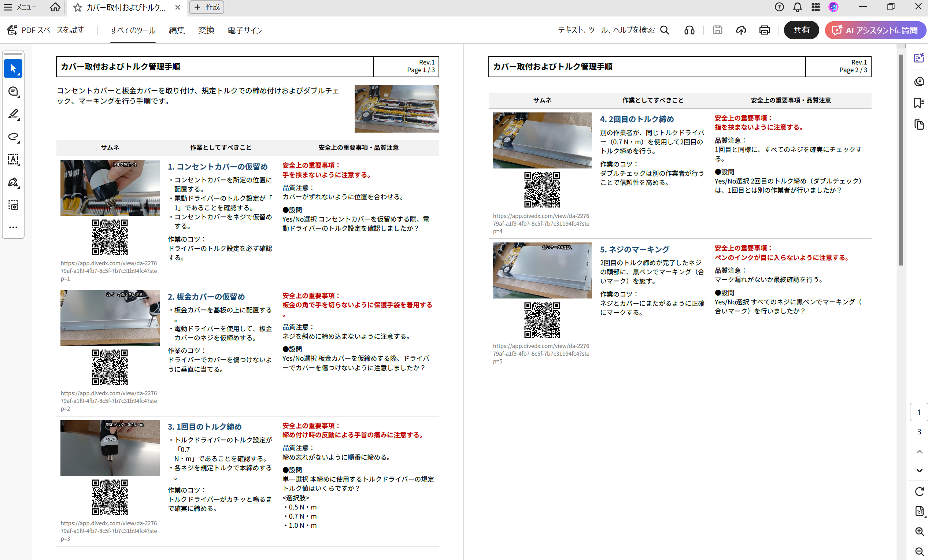
Task: Open the step 3 link ending p=3
Action: (x=109, y=531)
